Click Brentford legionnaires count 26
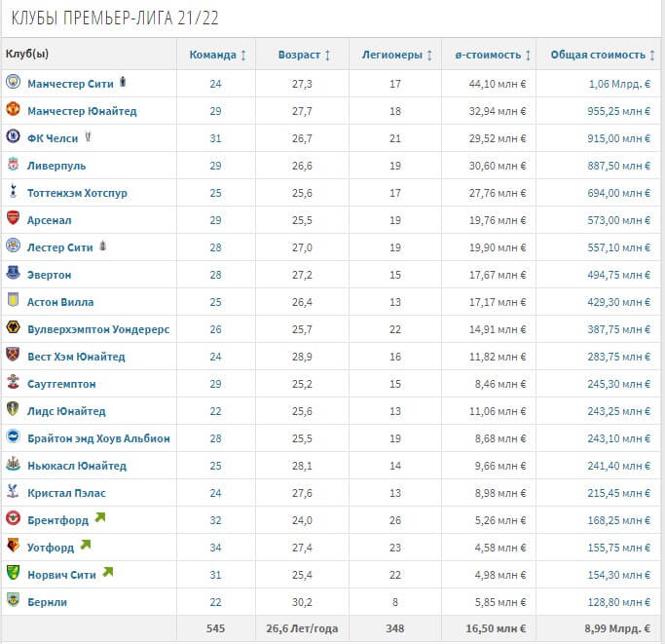This screenshot has width=665, height=644. pos(395,520)
